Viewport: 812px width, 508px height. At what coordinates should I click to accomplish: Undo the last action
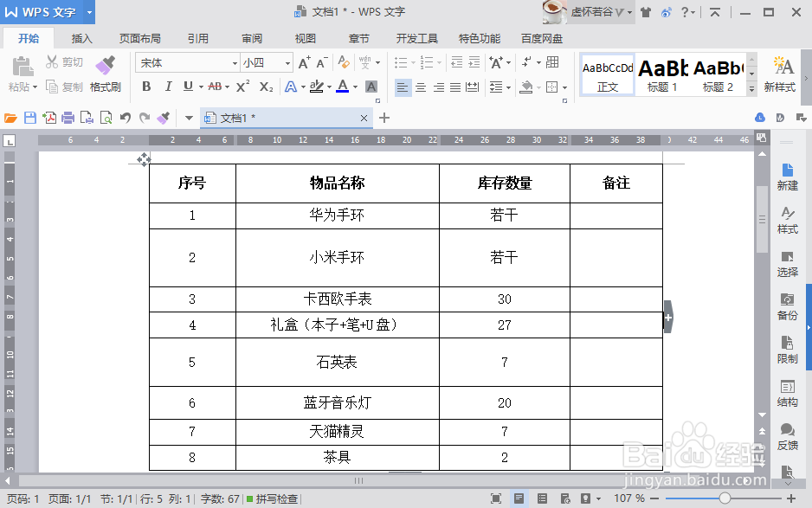pyautogui.click(x=126, y=118)
